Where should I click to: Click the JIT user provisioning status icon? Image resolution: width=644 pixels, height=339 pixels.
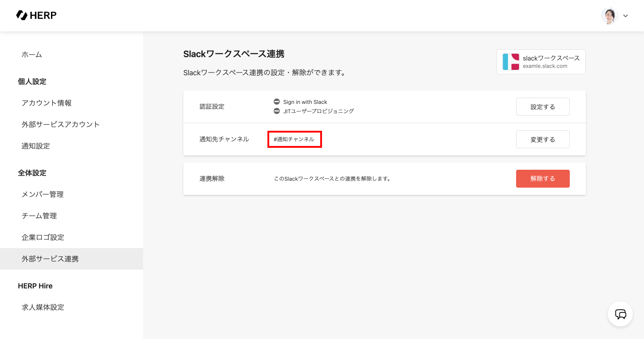pos(277,111)
